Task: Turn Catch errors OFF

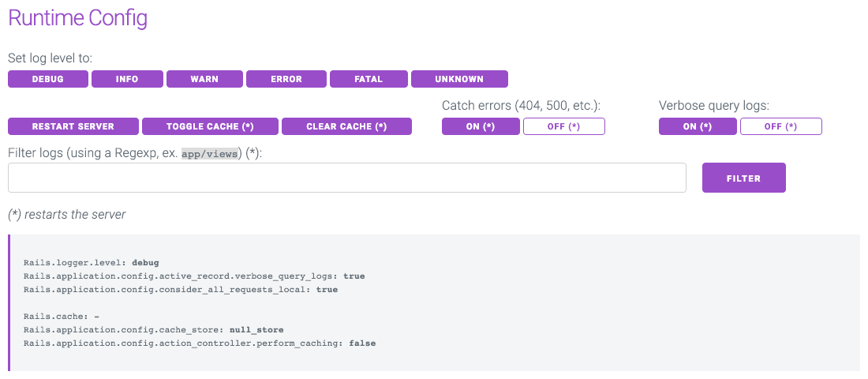Action: [564, 126]
